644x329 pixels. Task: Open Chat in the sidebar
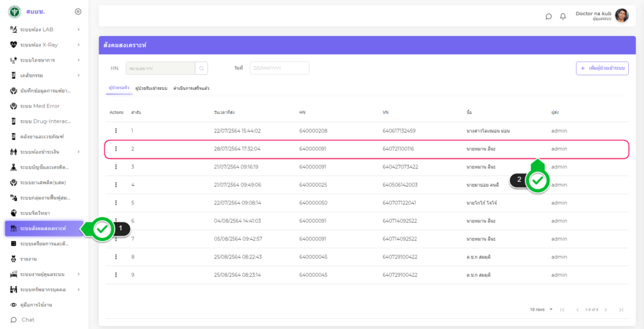(x=27, y=320)
